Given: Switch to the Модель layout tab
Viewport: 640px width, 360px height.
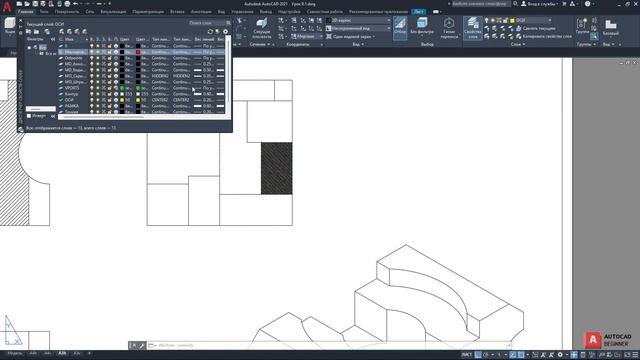Looking at the screenshot, I should [15, 353].
